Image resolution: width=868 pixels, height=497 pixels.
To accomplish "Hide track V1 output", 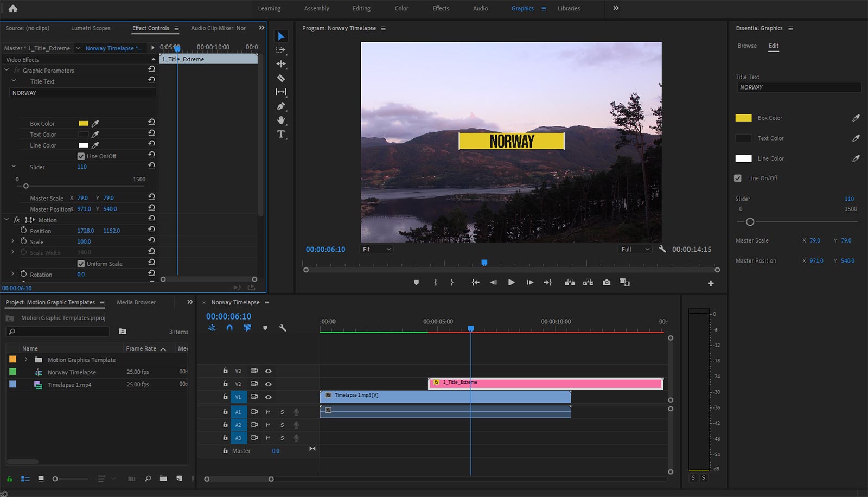I will (x=268, y=397).
